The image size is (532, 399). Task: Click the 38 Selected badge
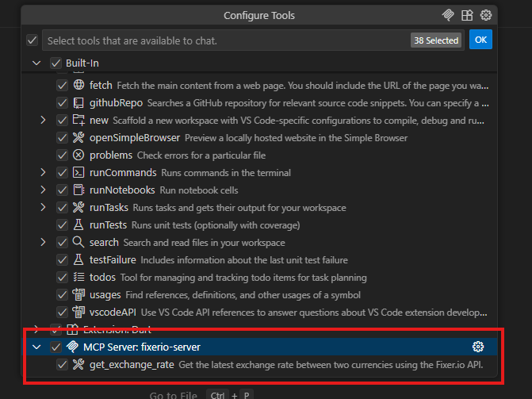436,40
